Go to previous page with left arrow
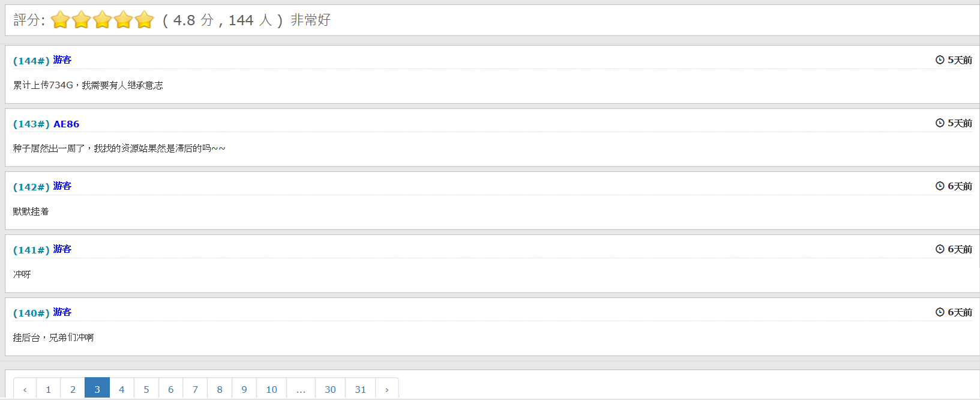 pyautogui.click(x=25, y=389)
